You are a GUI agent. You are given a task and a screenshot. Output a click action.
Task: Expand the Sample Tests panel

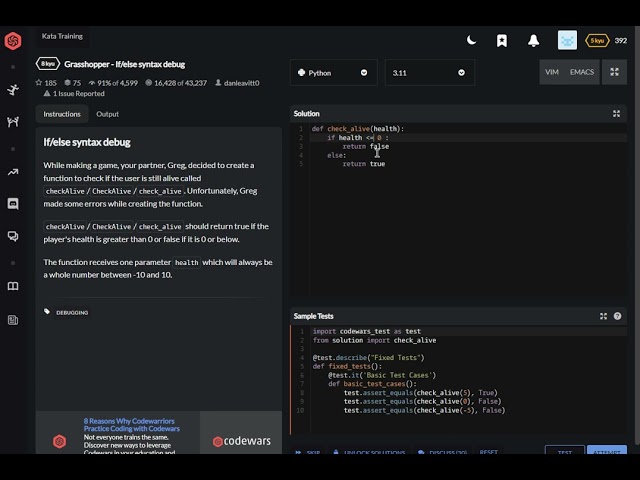click(x=603, y=316)
